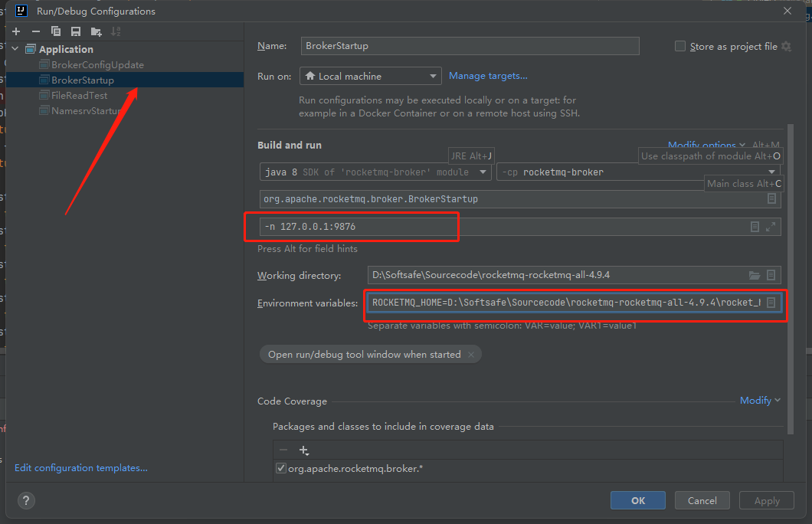Open Modify options menu
The height and width of the screenshot is (524, 812).
[x=706, y=145]
